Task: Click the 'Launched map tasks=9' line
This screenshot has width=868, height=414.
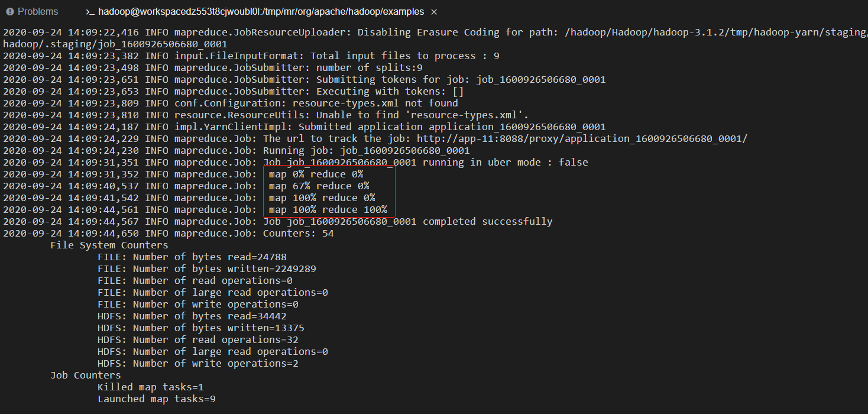Action: [x=157, y=399]
